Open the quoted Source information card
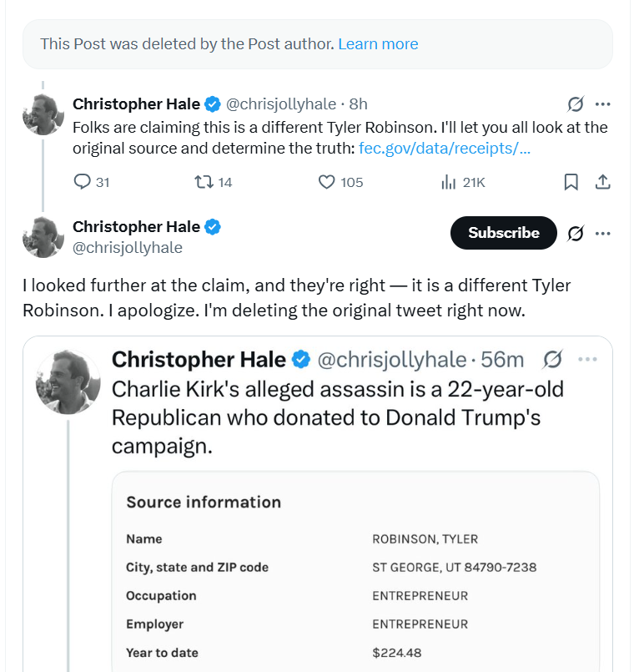Viewport: 634px width, 672px height. point(355,571)
